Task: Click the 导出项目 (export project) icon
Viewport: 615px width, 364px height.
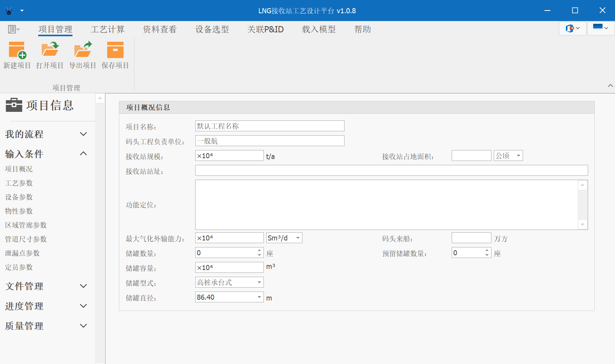Action: point(83,50)
